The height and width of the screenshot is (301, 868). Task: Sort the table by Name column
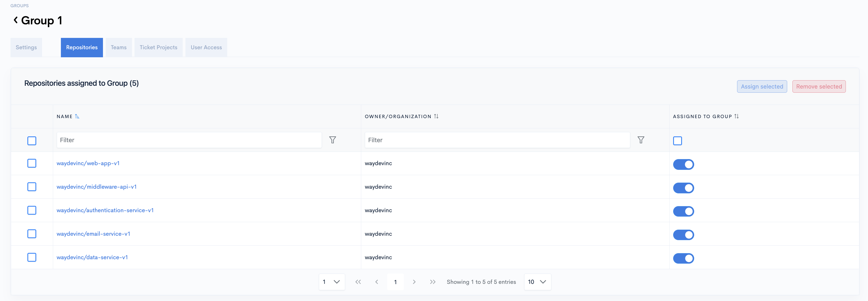coord(77,116)
